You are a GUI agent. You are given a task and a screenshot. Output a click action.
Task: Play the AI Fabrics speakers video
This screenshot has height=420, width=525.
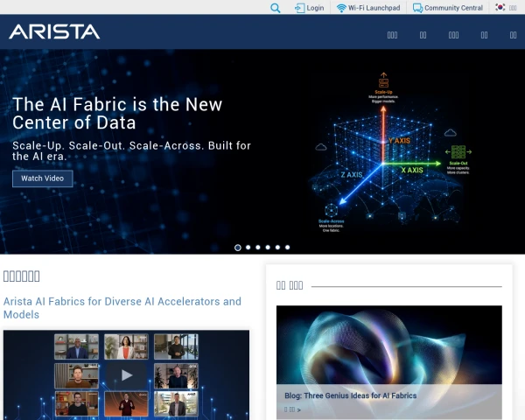click(126, 375)
